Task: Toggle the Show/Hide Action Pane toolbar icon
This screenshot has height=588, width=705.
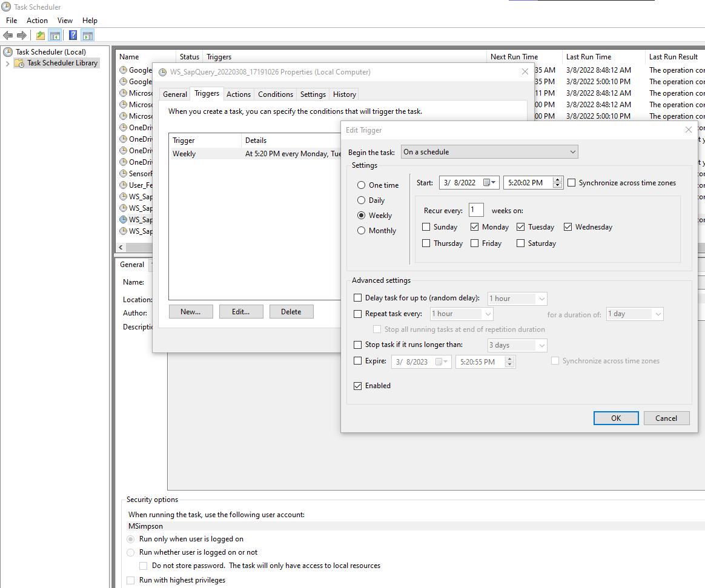Action: (87, 35)
